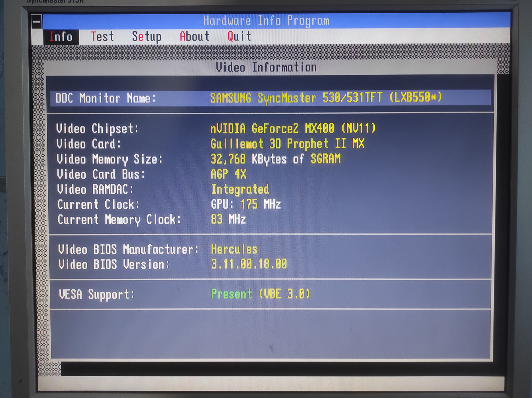Screen dimensions: 532x398
Task: Click the 83 MHz memory clock value
Action: point(228,219)
